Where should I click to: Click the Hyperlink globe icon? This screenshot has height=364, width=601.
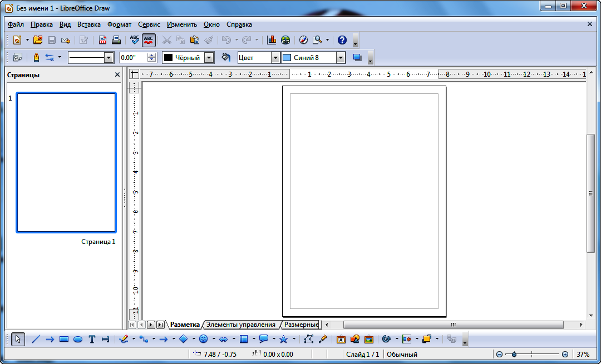click(x=285, y=40)
